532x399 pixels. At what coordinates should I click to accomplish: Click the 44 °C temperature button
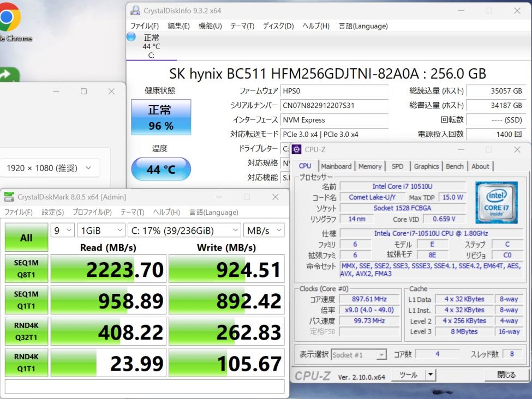161,169
